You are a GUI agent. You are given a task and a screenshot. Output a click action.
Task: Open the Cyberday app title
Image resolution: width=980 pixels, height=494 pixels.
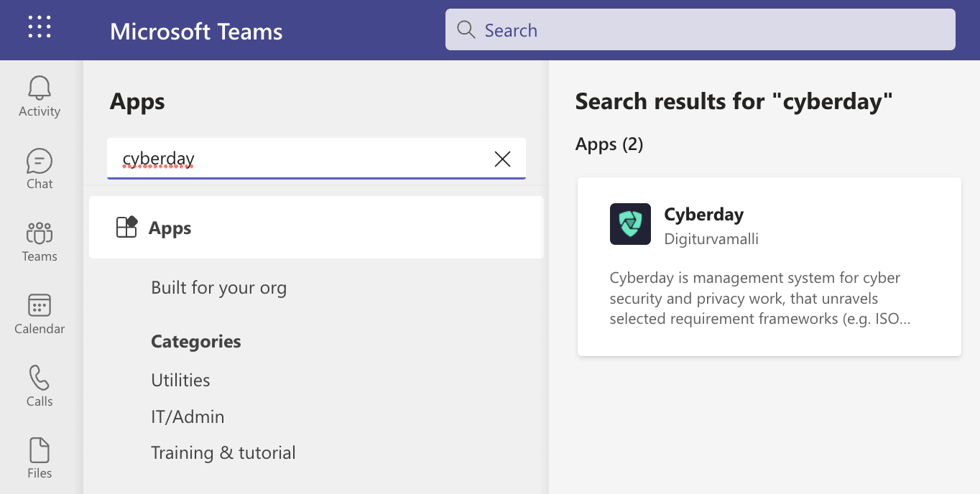[703, 214]
